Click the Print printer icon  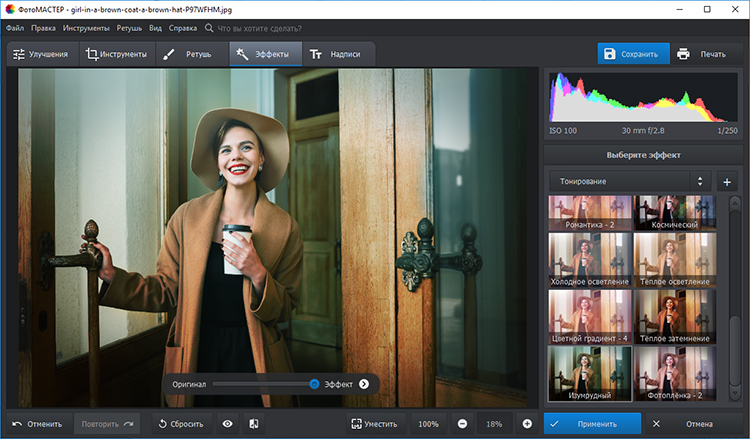click(683, 54)
